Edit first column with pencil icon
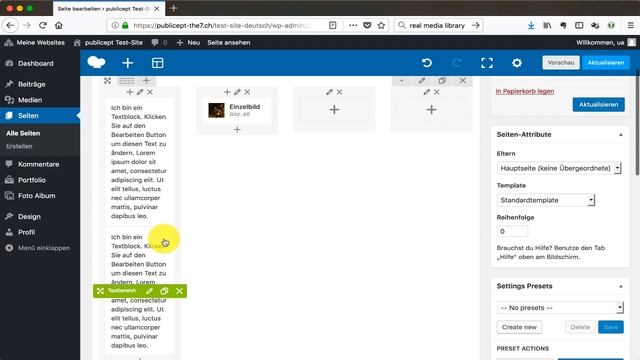 (140, 92)
